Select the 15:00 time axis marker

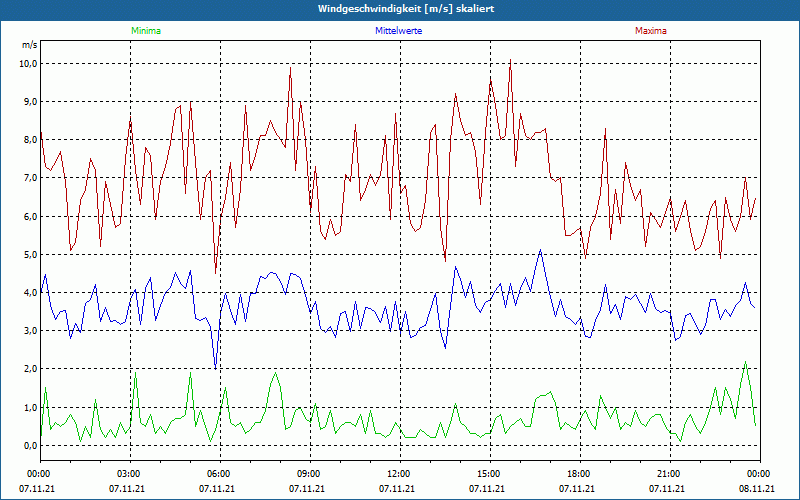pyautogui.click(x=489, y=473)
